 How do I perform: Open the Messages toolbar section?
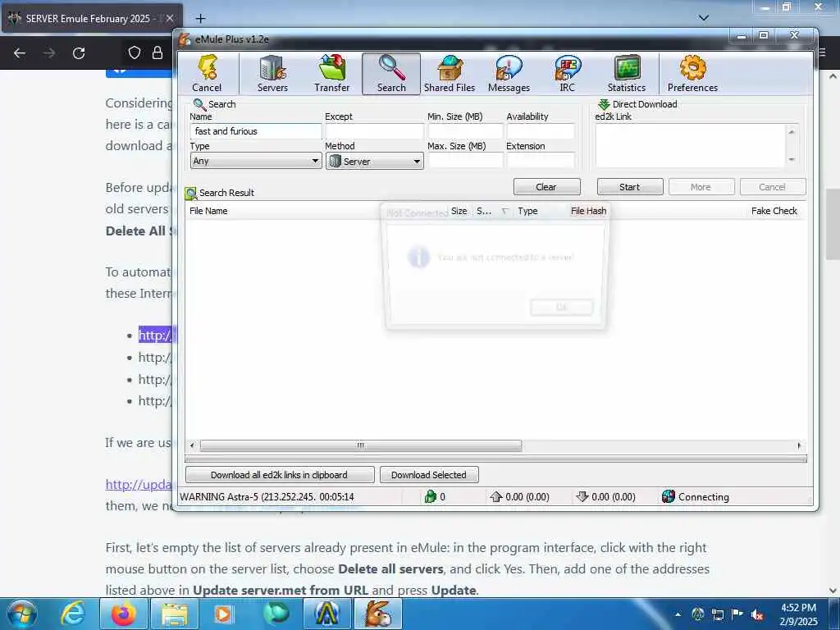[x=509, y=74]
